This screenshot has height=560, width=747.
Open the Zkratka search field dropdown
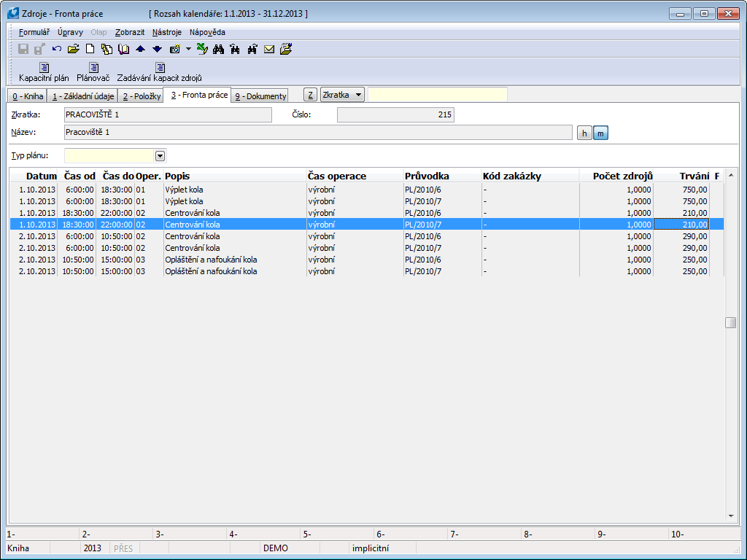(342, 96)
